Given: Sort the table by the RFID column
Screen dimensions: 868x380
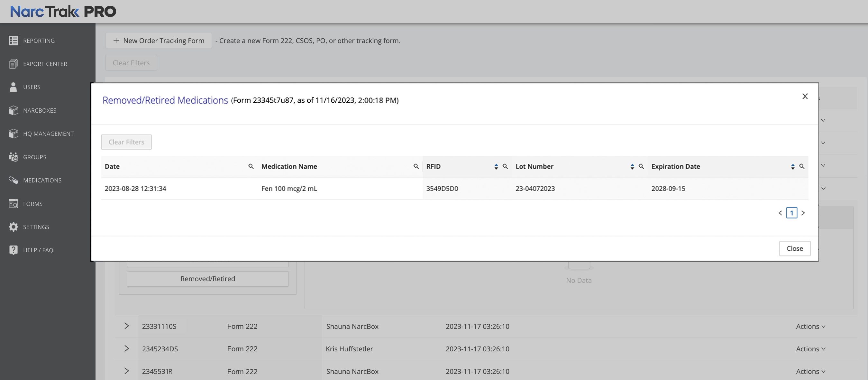Looking at the screenshot, I should (496, 167).
